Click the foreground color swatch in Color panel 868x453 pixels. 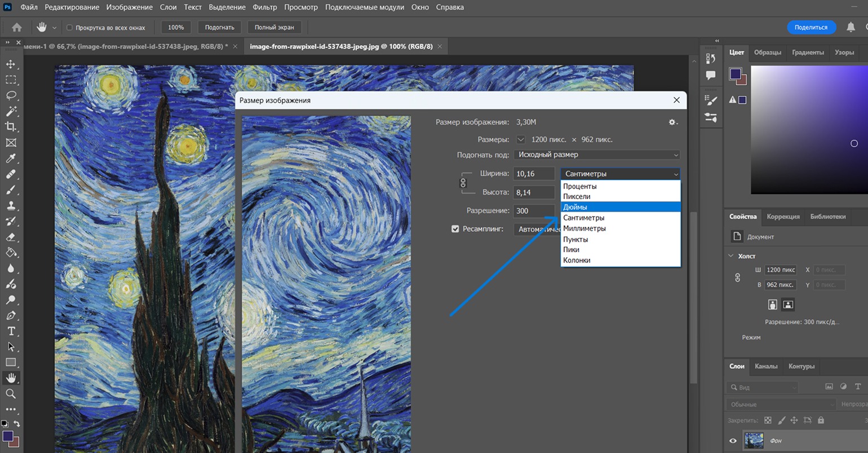(735, 74)
